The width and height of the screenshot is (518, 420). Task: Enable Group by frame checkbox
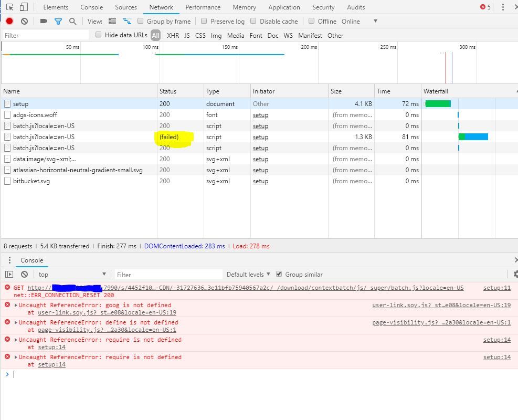coord(141,21)
